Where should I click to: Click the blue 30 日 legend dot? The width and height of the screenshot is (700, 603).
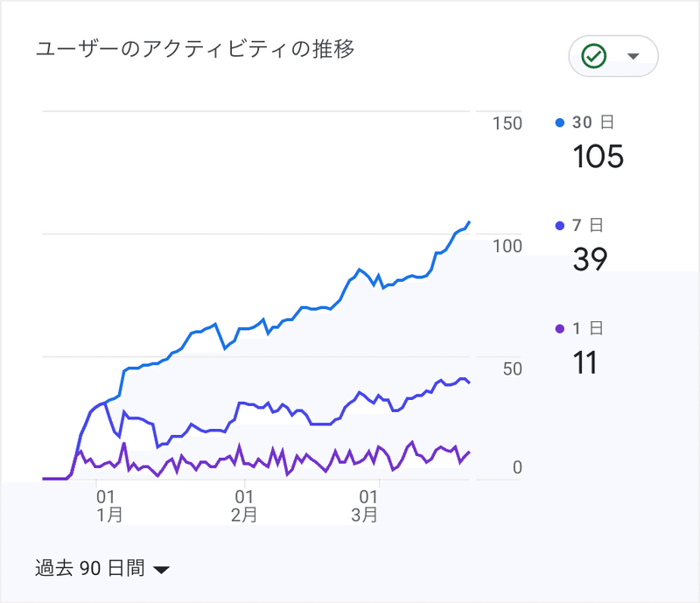tap(560, 123)
